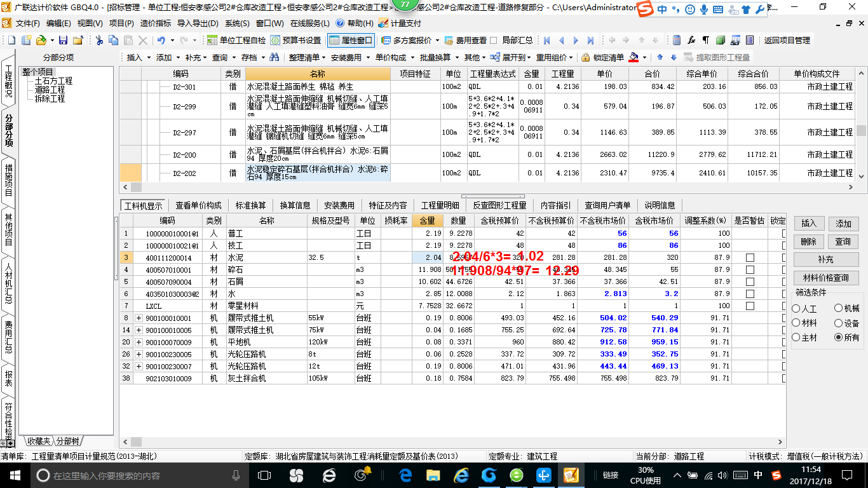Switch to 工程量明细 tab
This screenshot has height=488, width=868.
pos(440,205)
